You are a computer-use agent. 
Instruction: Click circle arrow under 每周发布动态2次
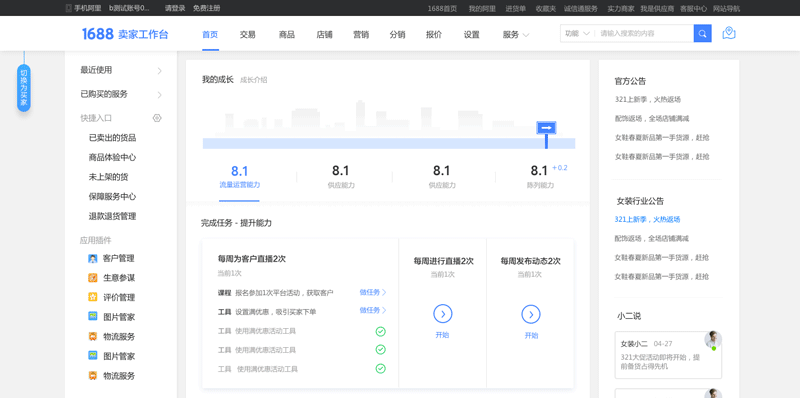(x=531, y=314)
